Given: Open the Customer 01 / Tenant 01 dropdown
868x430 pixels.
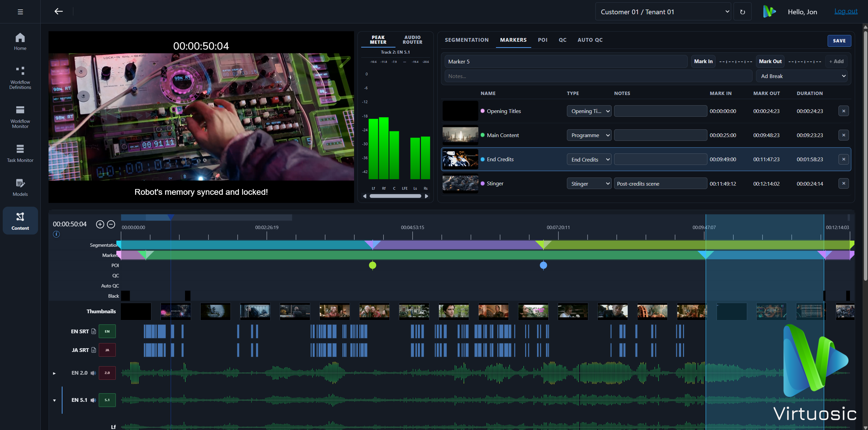Looking at the screenshot, I should pos(663,12).
